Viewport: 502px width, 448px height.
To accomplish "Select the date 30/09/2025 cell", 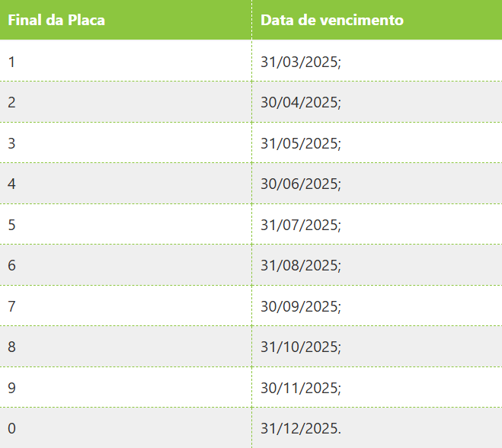I will tap(377, 306).
